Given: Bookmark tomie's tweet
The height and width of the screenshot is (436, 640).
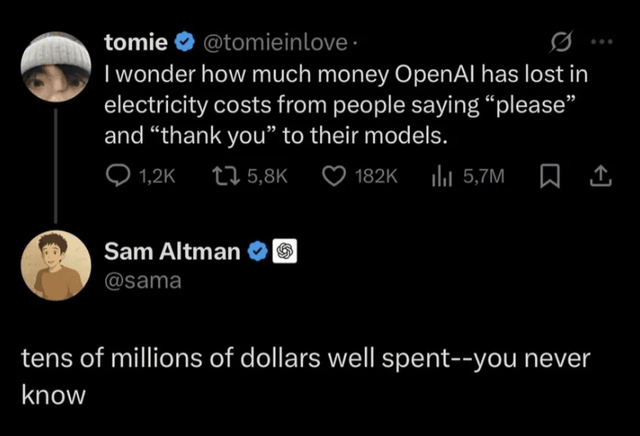Looking at the screenshot, I should tap(549, 176).
